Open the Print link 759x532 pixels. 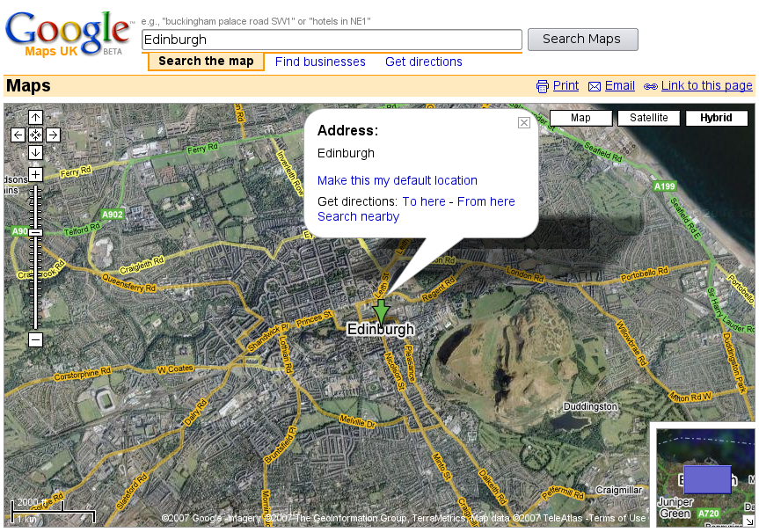(x=566, y=85)
